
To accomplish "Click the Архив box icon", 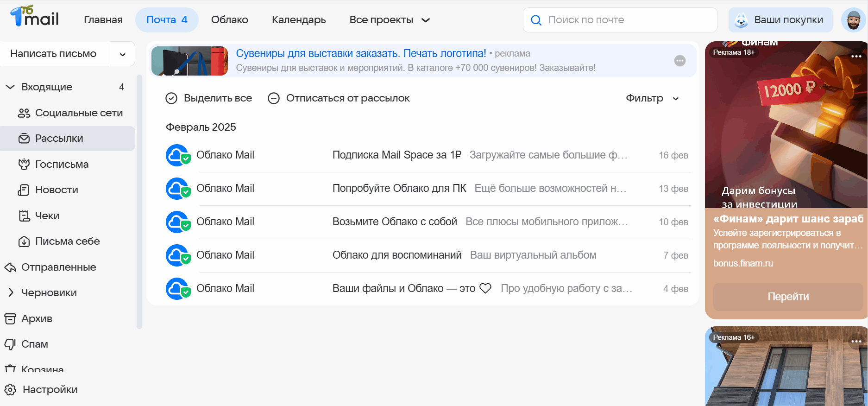I will tap(10, 318).
